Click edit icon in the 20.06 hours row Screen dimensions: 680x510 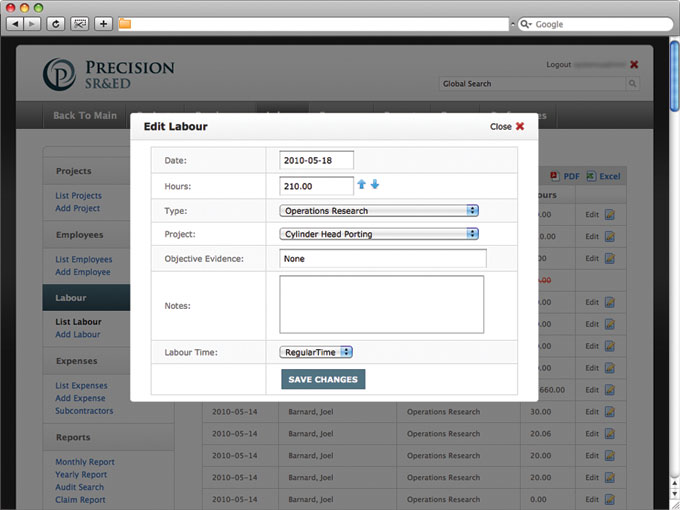point(610,434)
